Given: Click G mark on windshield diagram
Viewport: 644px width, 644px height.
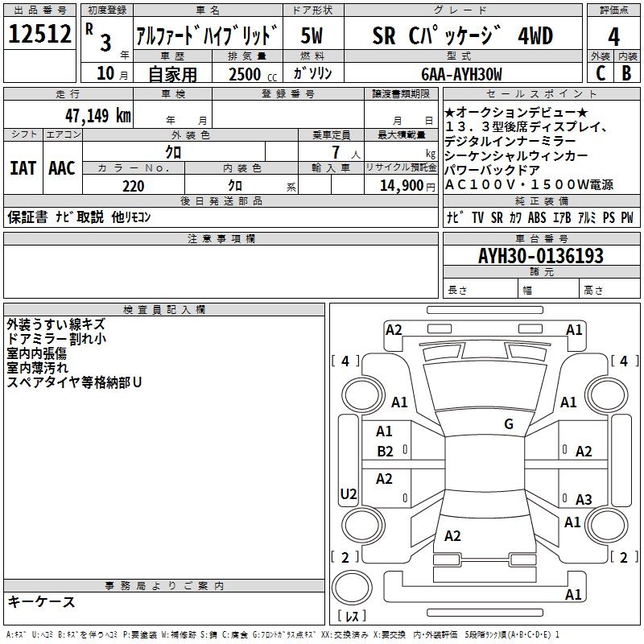Looking at the screenshot, I should click(509, 424).
